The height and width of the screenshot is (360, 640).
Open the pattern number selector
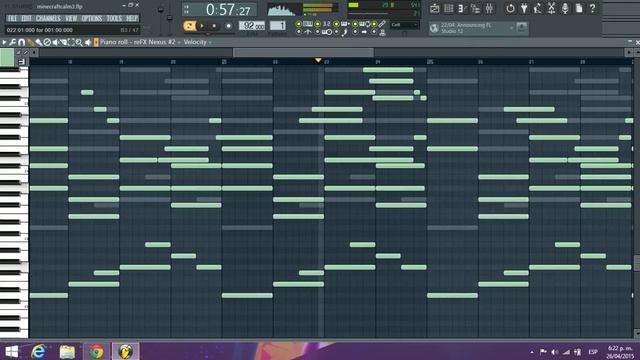(278, 26)
